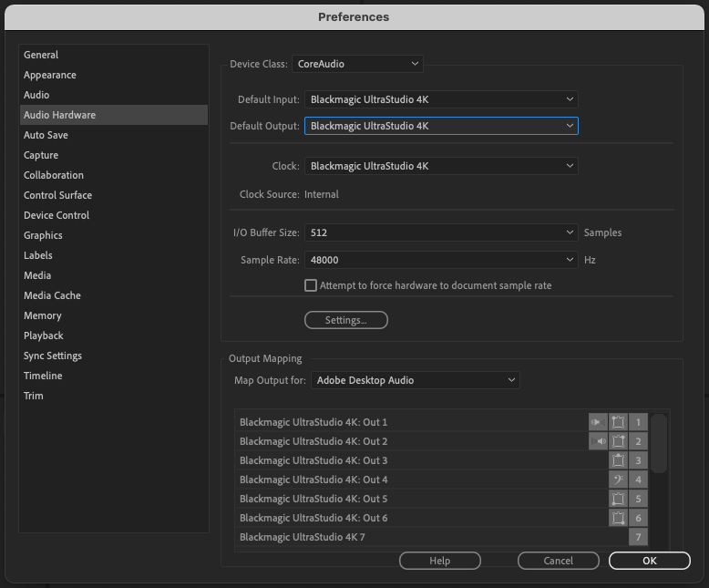Click channel number 7 box
The image size is (709, 588).
[638, 537]
